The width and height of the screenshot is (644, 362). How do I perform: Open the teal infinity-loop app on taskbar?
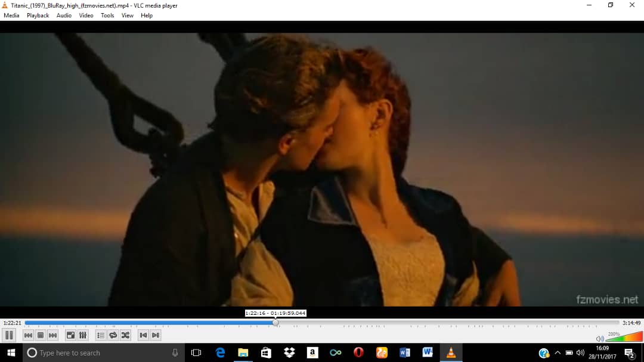click(x=336, y=352)
